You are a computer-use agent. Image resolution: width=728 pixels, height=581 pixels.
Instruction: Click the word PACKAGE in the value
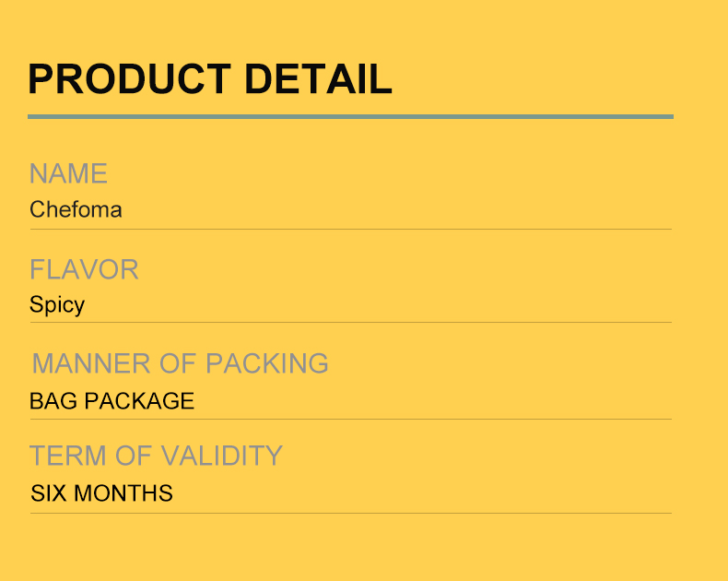(139, 400)
